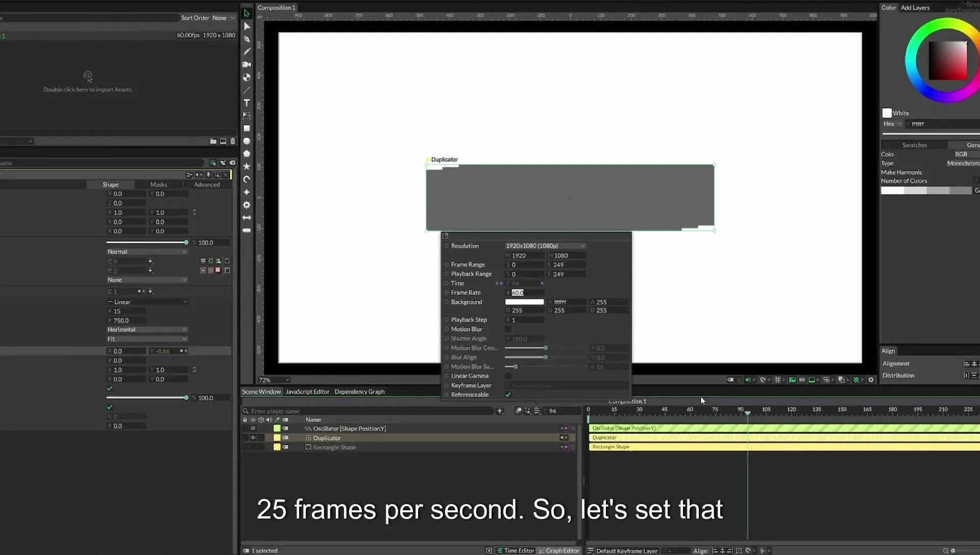The width and height of the screenshot is (980, 555).
Task: Click the Rectangle Shape layer yellow label
Action: point(277,447)
